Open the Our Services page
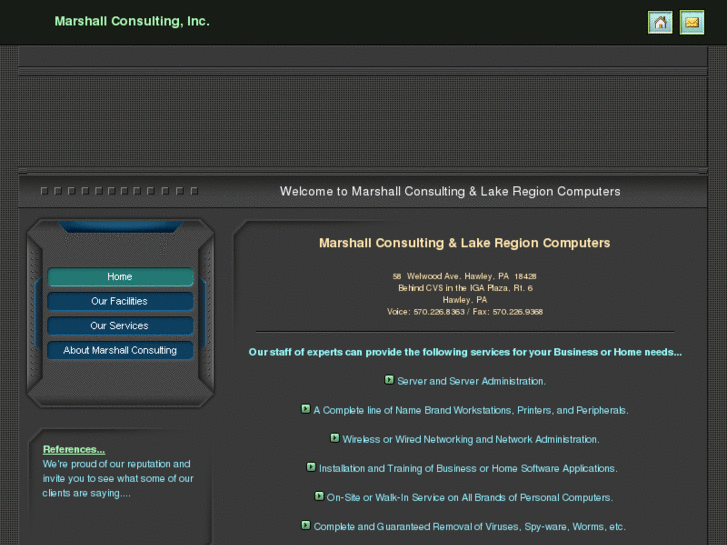Image resolution: width=727 pixels, height=545 pixels. tap(121, 326)
